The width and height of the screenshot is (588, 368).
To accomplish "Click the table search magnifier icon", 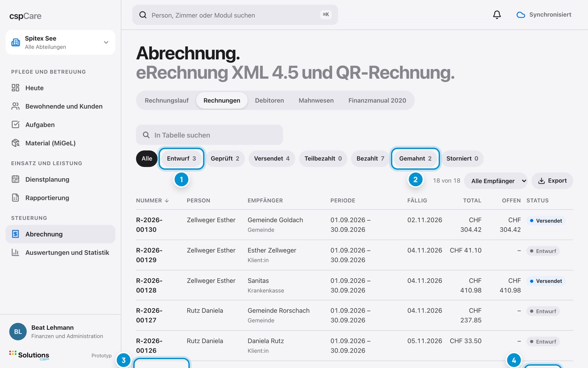I will pyautogui.click(x=146, y=135).
